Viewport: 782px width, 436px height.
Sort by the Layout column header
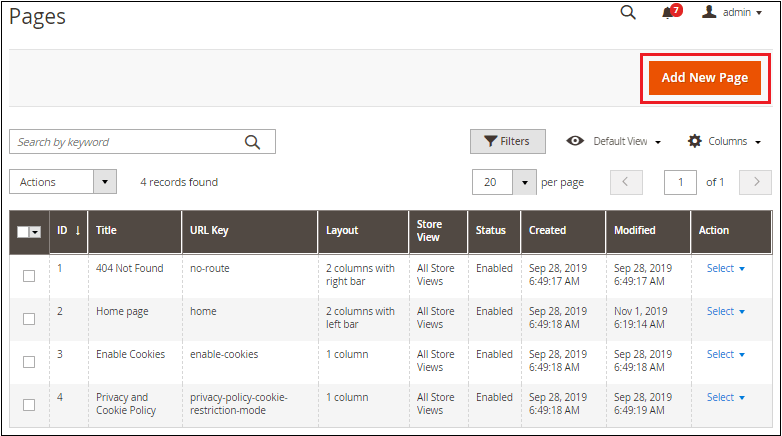(363, 231)
